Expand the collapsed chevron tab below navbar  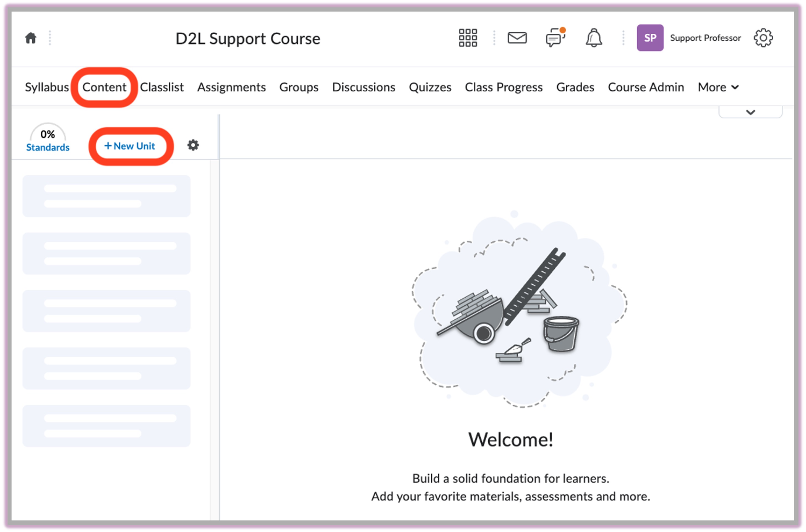click(751, 112)
